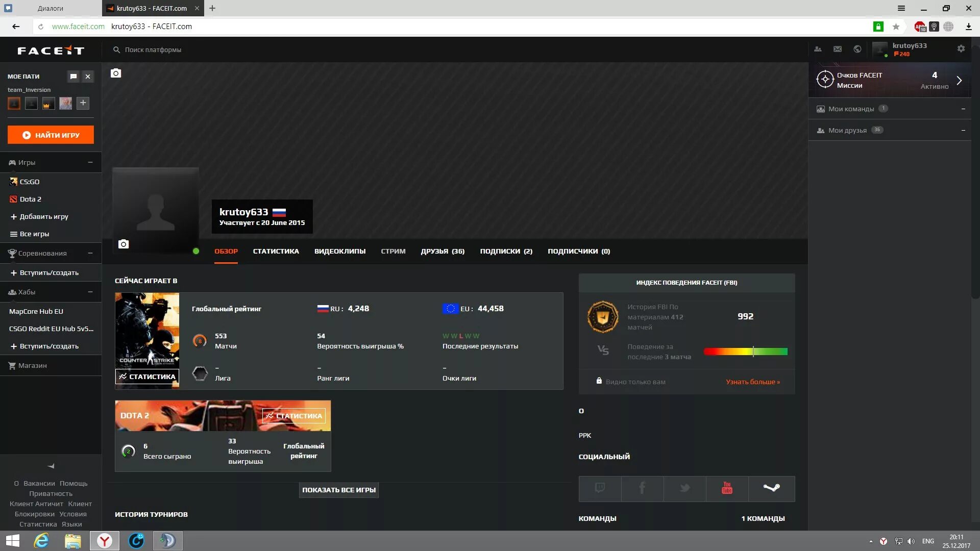The height and width of the screenshot is (551, 980).
Task: Switch to the Videoclips tab
Action: (x=340, y=251)
